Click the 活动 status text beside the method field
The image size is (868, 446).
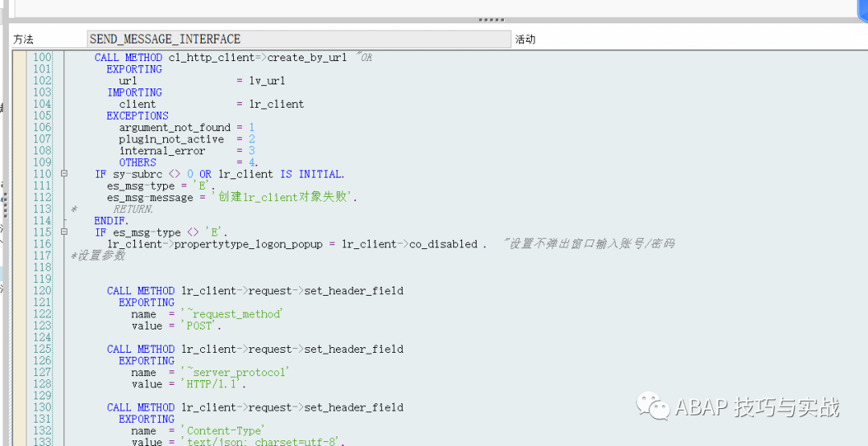click(x=525, y=39)
